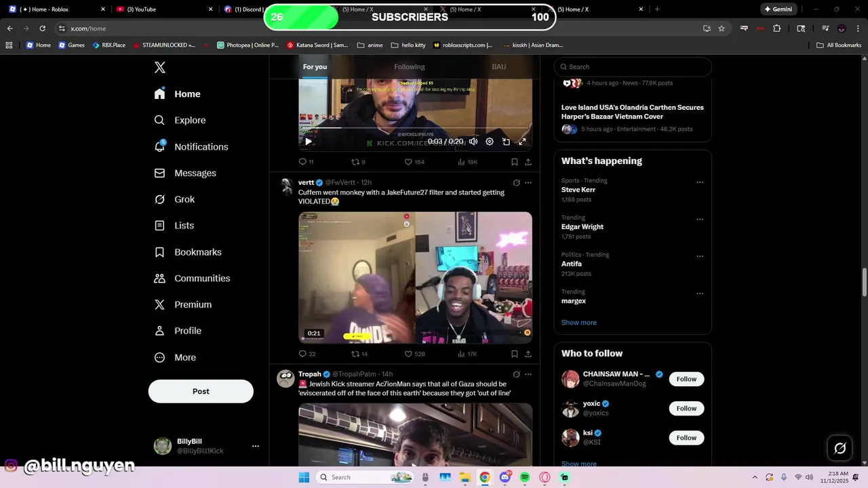The width and height of the screenshot is (868, 488).
Task: View vertt post 17K views analytics
Action: click(x=468, y=354)
